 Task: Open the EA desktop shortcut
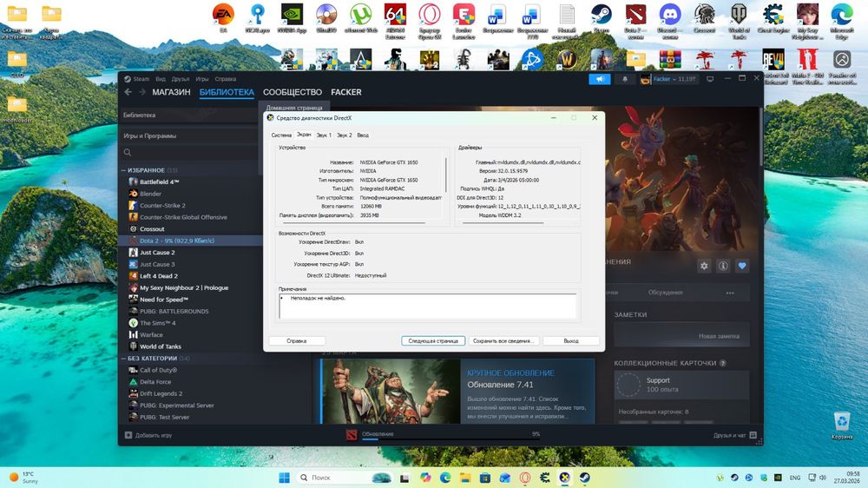(x=224, y=16)
